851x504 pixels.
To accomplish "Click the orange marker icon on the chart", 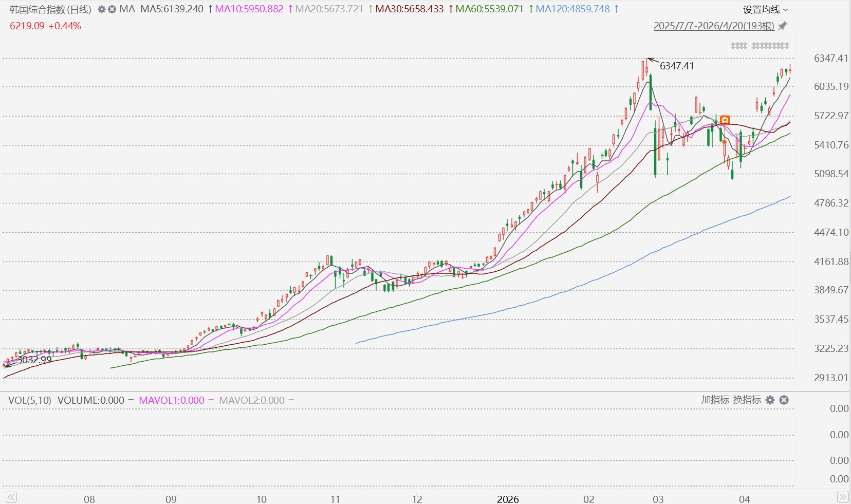I will point(725,120).
